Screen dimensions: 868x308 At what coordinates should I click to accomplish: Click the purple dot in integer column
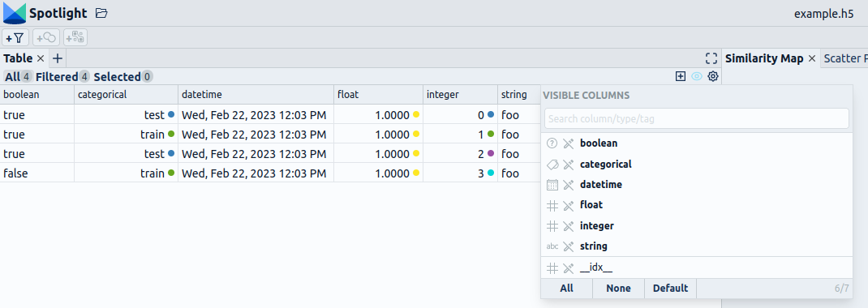(491, 153)
